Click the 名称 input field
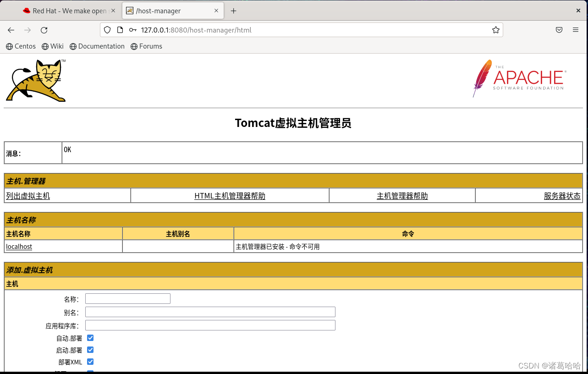Viewport: 588px width, 374px height. point(128,299)
